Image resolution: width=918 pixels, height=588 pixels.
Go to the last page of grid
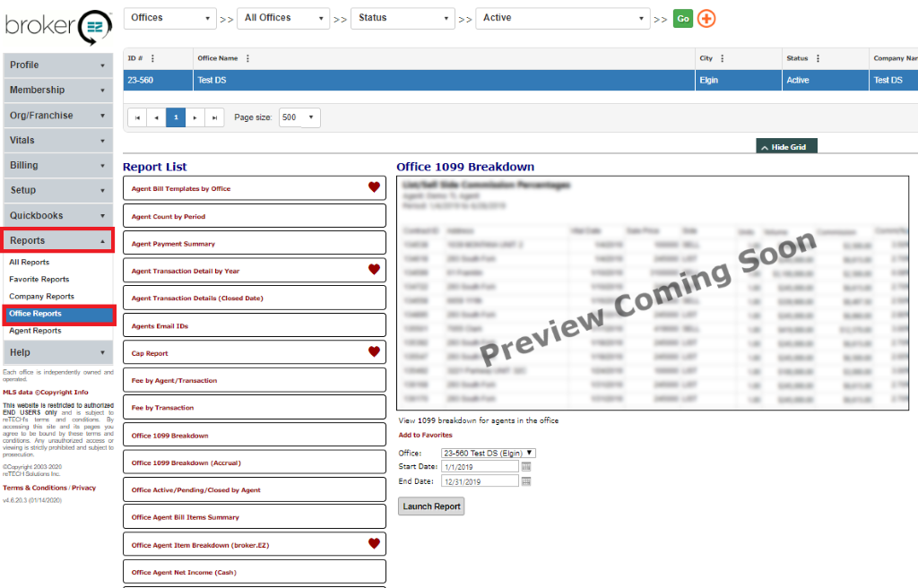(x=214, y=117)
